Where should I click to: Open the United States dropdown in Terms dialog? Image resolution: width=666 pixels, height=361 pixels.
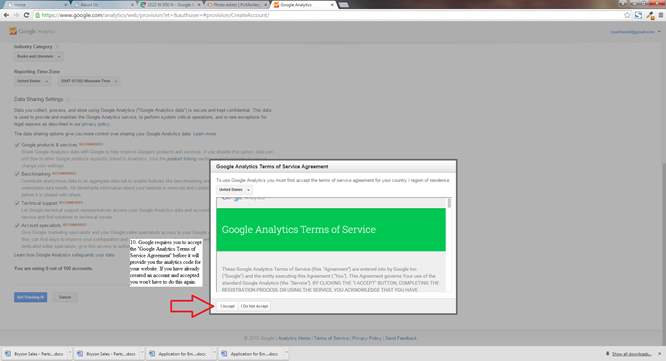click(x=234, y=190)
